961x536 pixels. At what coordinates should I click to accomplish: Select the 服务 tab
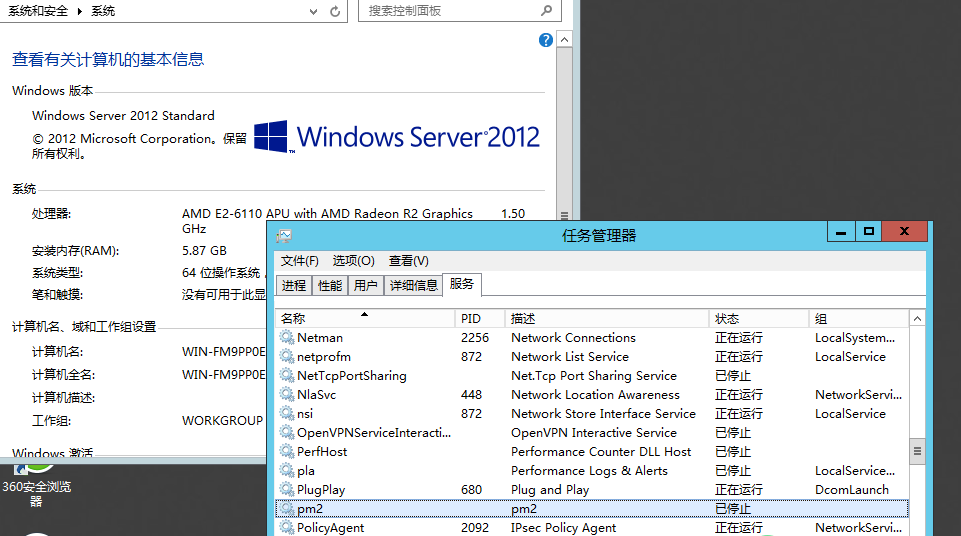click(462, 284)
